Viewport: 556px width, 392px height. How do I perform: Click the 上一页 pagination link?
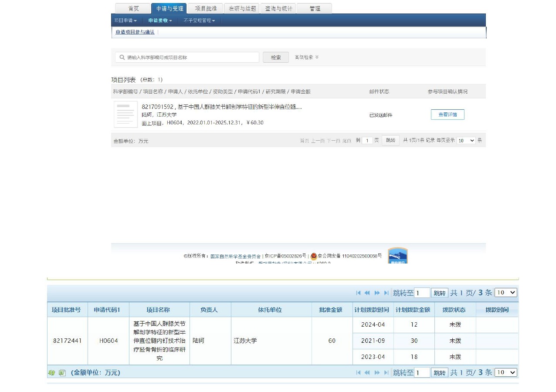pyautogui.click(x=318, y=141)
